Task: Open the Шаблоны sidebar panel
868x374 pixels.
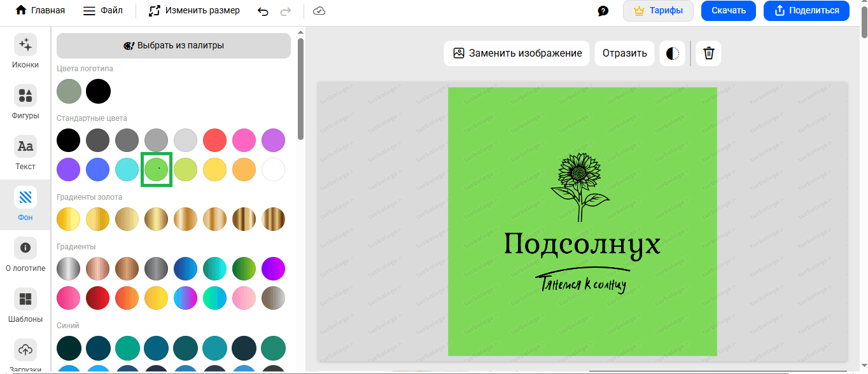Action: pyautogui.click(x=25, y=306)
